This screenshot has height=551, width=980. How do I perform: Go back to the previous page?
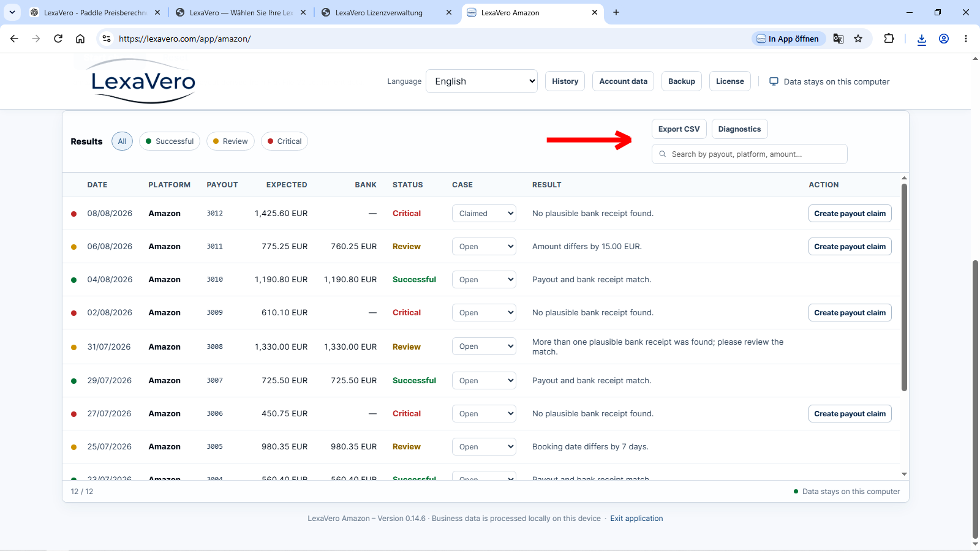pos(14,39)
